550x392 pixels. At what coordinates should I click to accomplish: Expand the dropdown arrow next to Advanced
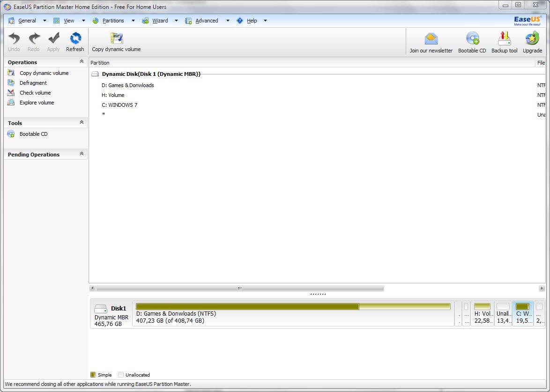[x=228, y=21]
